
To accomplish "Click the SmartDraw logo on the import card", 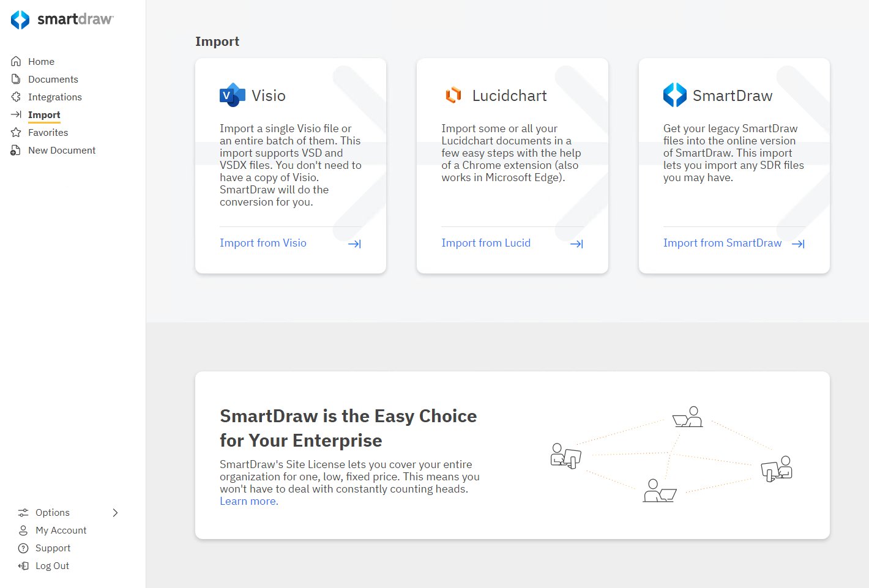I will (674, 95).
